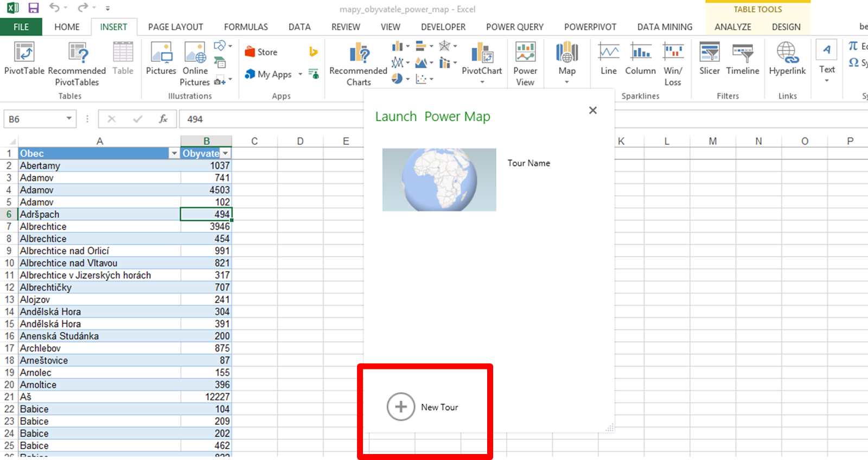The image size is (868, 460).
Task: Undo the last action
Action: click(54, 8)
